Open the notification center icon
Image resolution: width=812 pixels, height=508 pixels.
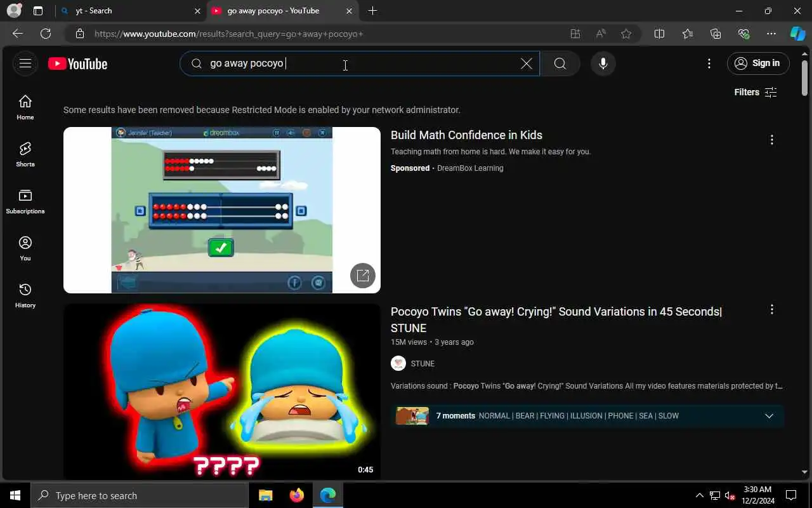point(791,495)
